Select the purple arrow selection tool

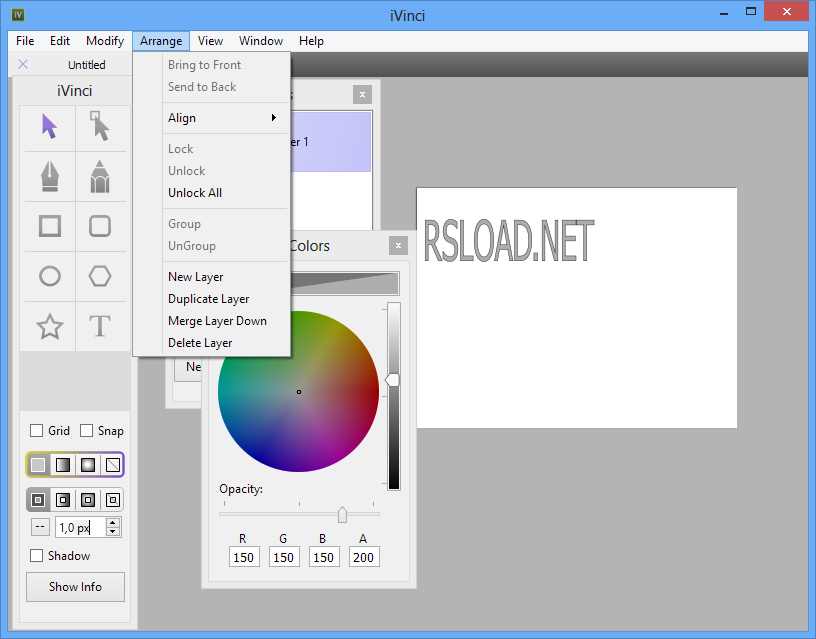pyautogui.click(x=49, y=126)
